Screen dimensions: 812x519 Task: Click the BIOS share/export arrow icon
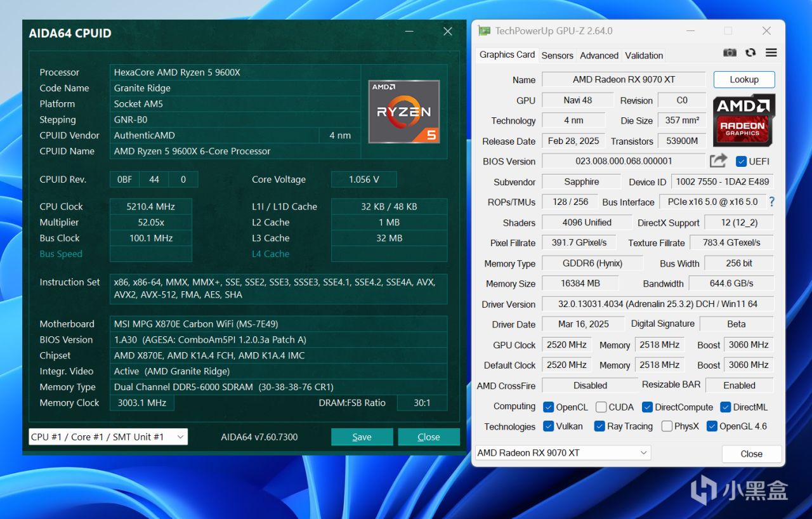pyautogui.click(x=718, y=161)
